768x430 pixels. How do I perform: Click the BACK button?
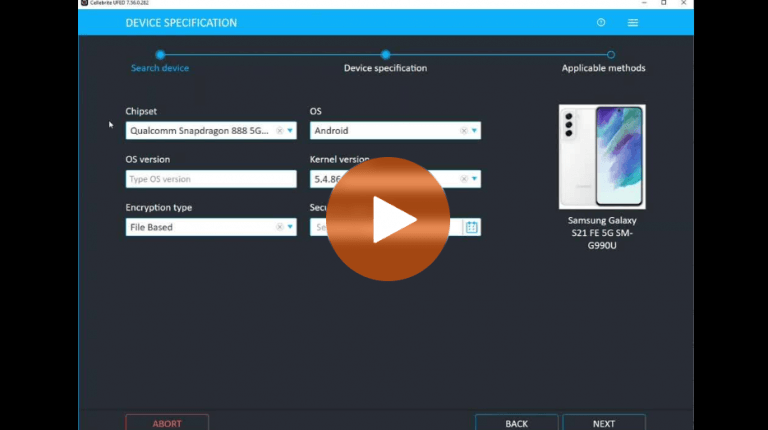[516, 423]
